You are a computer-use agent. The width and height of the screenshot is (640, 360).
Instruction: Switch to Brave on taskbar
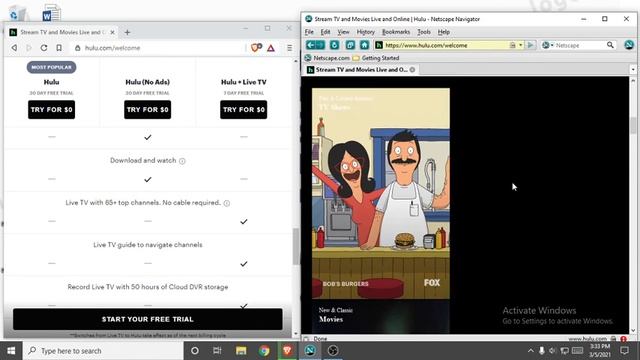click(287, 351)
